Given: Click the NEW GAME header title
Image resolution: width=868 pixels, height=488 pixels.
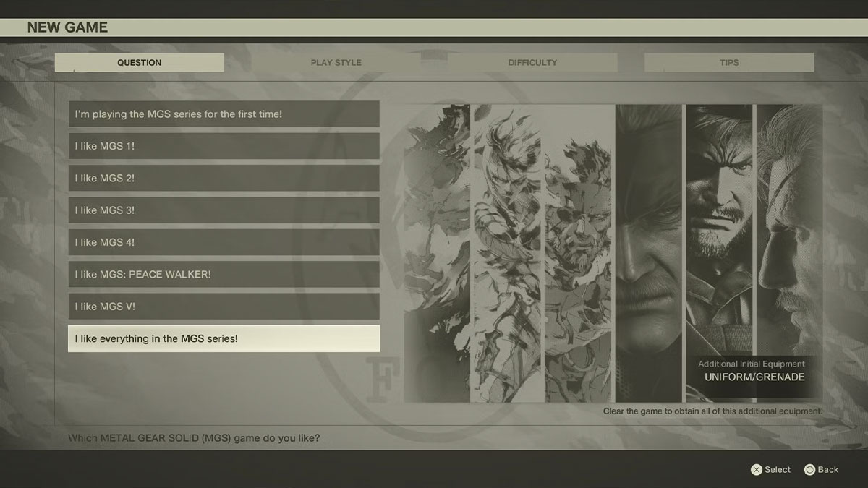Looking at the screenshot, I should pos(68,27).
